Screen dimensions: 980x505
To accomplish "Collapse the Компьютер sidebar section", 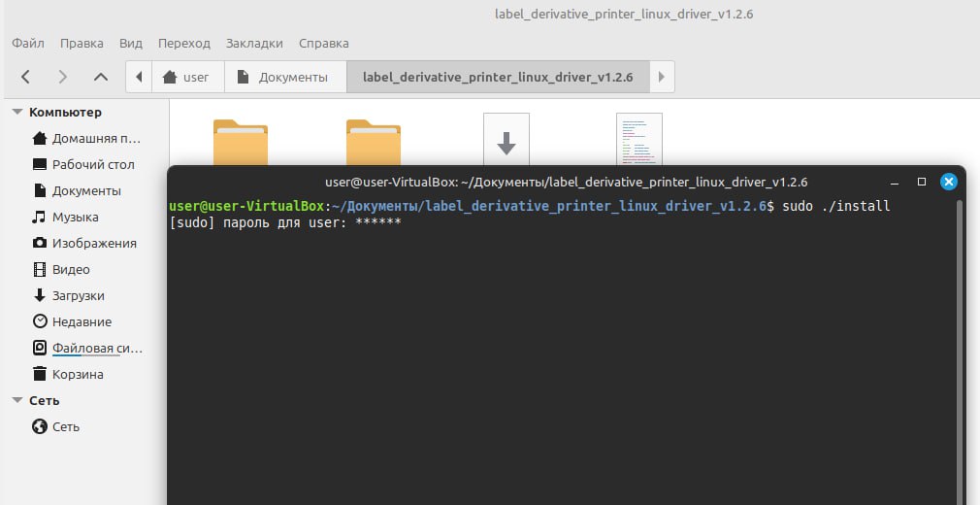I will 17,112.
